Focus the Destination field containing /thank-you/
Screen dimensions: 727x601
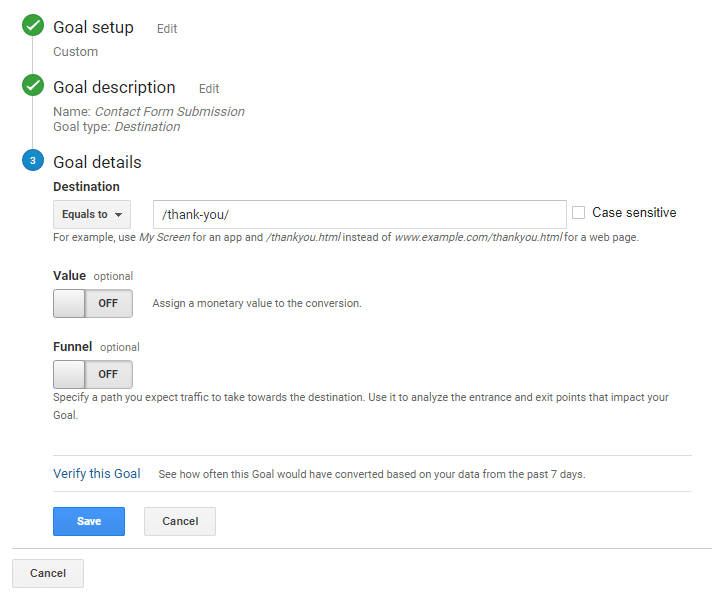click(x=360, y=214)
